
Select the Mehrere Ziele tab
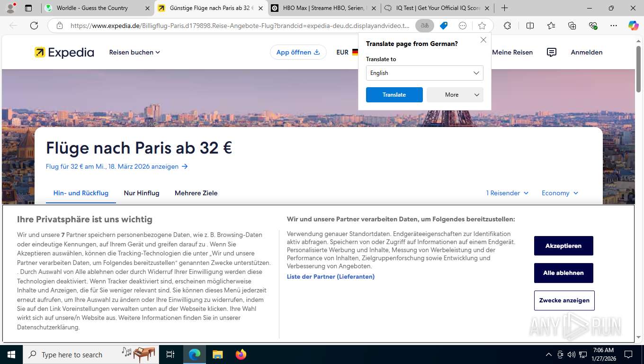pyautogui.click(x=196, y=193)
